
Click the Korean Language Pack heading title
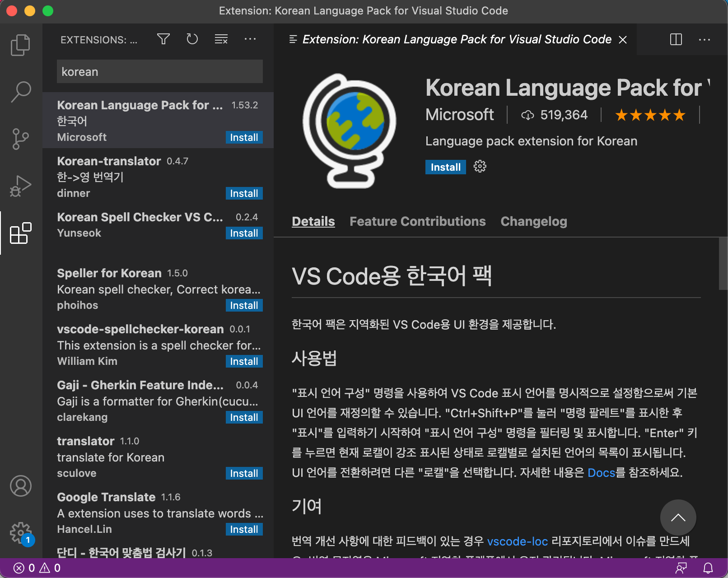[568, 88]
